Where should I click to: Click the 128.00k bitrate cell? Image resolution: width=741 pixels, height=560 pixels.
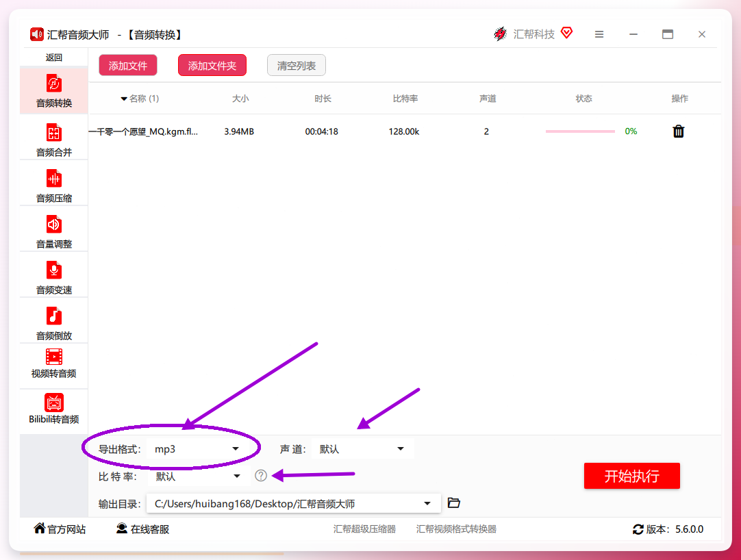(404, 131)
